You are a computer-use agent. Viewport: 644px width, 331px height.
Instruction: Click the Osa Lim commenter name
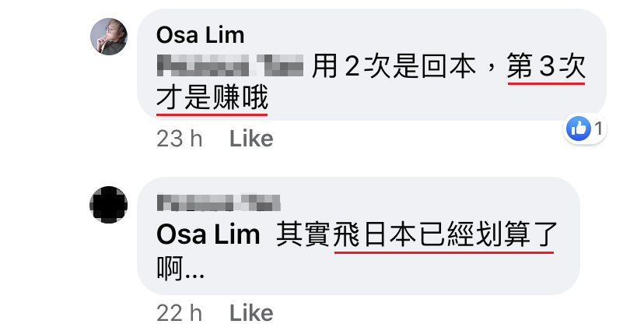pyautogui.click(x=200, y=35)
